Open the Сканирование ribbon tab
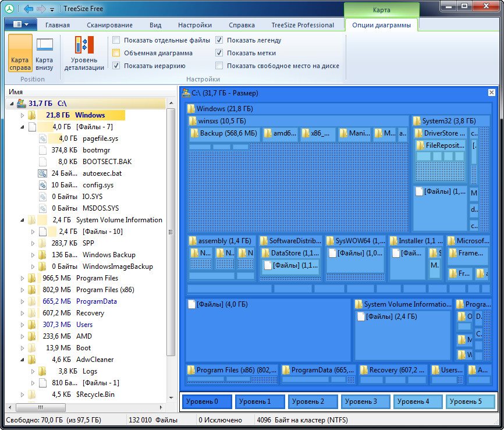The height and width of the screenshot is (430, 504). click(109, 25)
